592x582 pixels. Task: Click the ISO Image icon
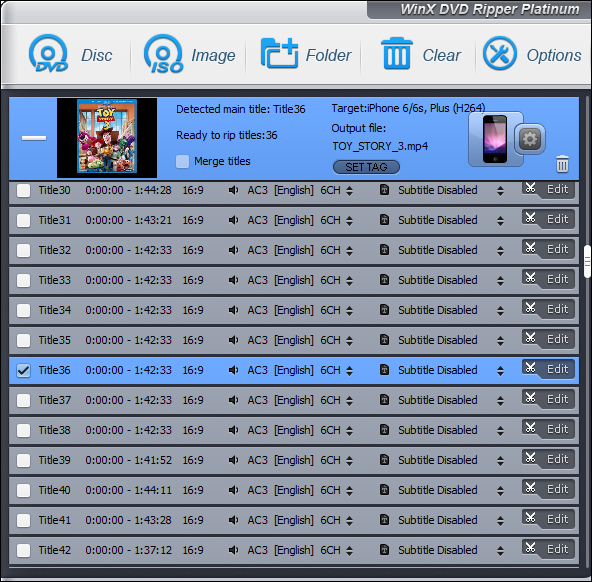click(163, 54)
